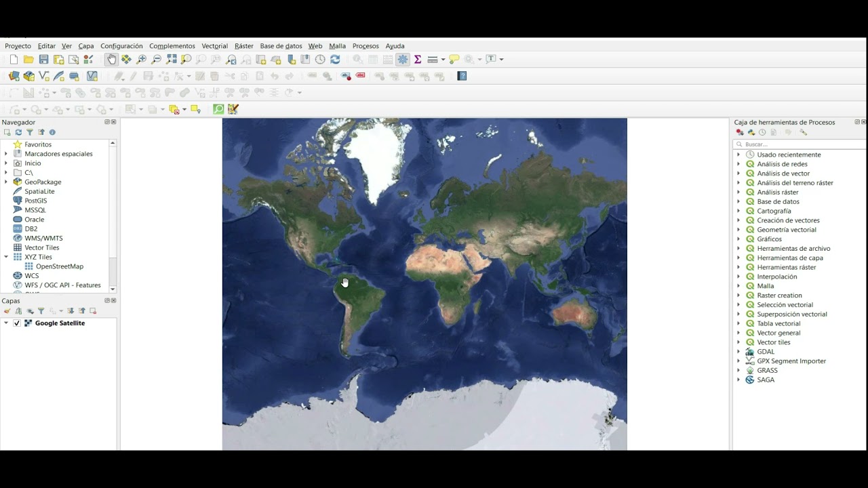Open the Procesos menu
Viewport: 868px width, 488px height.
tap(366, 46)
